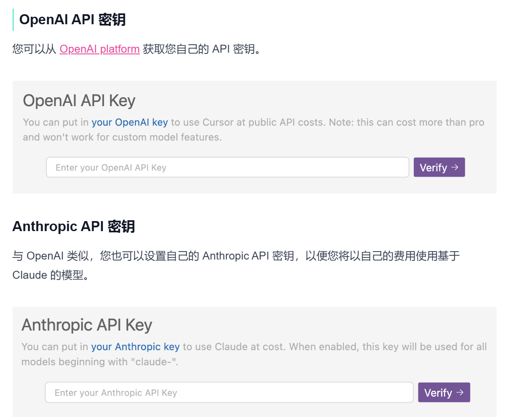The height and width of the screenshot is (420, 507).
Task: Select the "OpenAI API Key" panel title
Action: click(x=79, y=101)
